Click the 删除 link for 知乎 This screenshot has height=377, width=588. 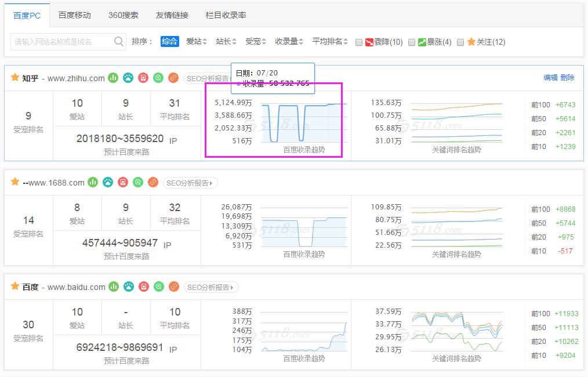[x=567, y=78]
